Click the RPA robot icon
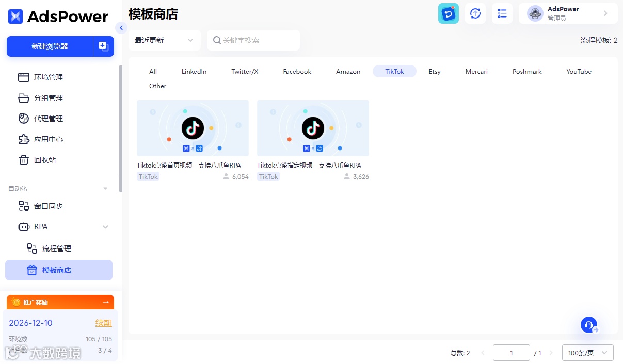This screenshot has width=623, height=364. [x=24, y=227]
